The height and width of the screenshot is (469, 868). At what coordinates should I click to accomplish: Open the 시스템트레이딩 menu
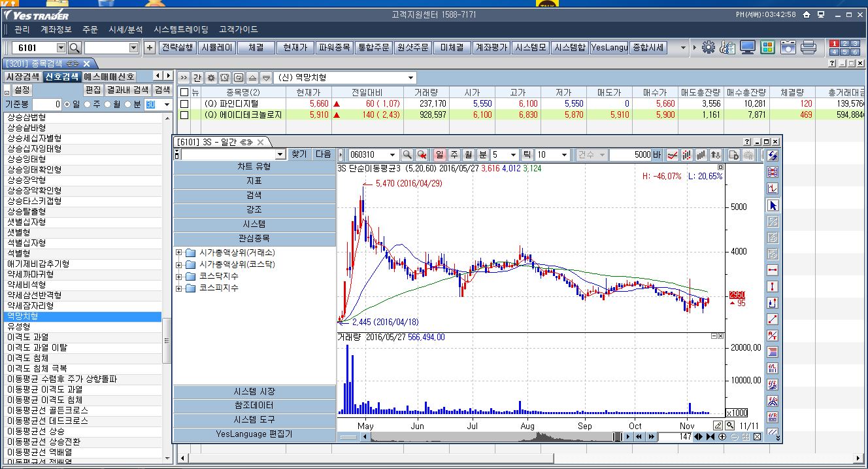pyautogui.click(x=181, y=29)
